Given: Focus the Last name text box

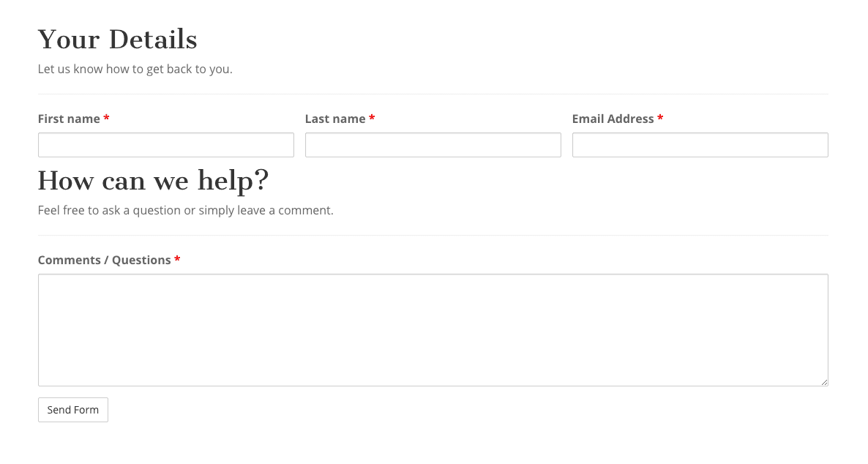Looking at the screenshot, I should pyautogui.click(x=433, y=145).
